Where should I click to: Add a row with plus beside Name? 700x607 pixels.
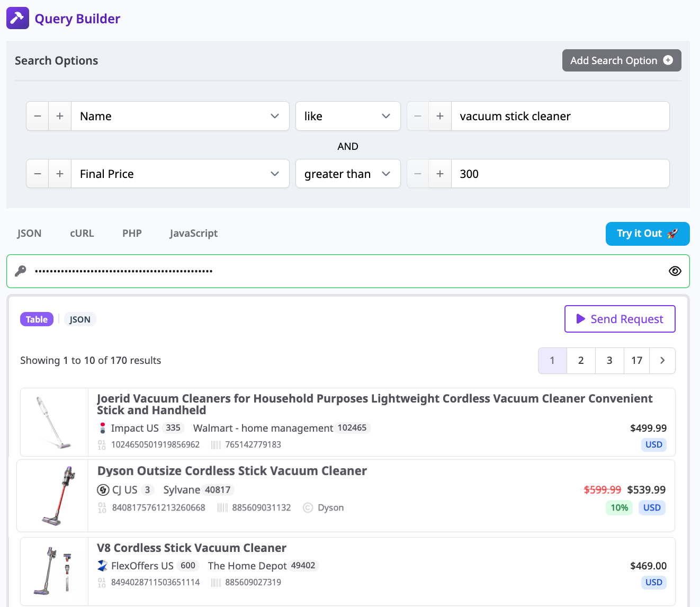tap(60, 116)
